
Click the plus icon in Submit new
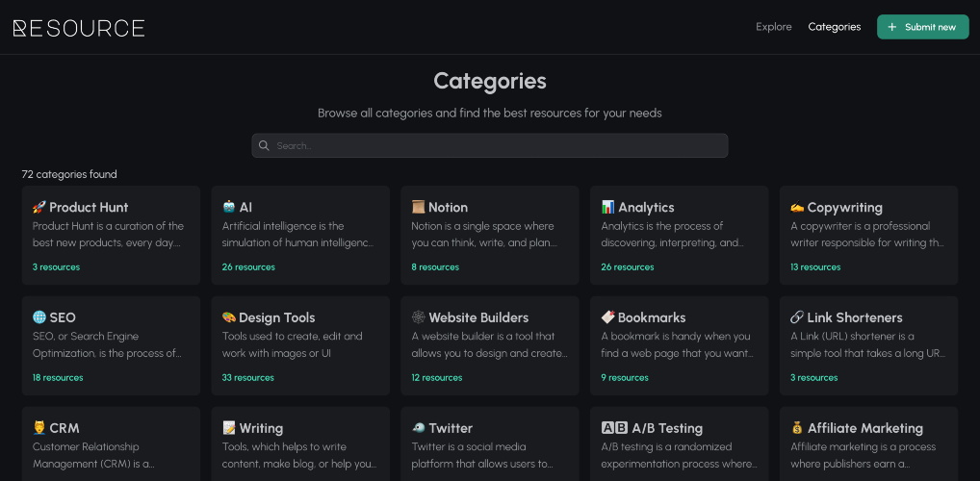point(891,27)
